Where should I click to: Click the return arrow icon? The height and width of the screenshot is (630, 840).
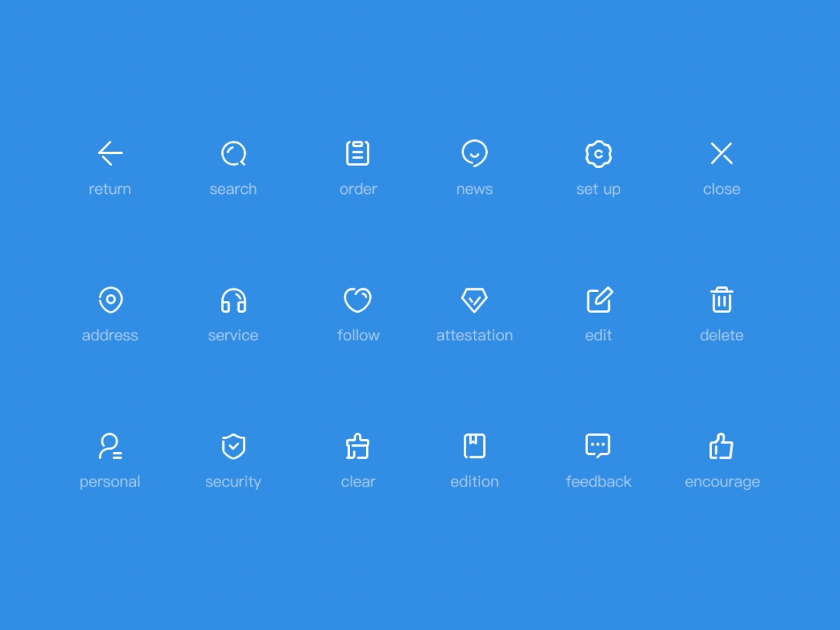coord(110,153)
